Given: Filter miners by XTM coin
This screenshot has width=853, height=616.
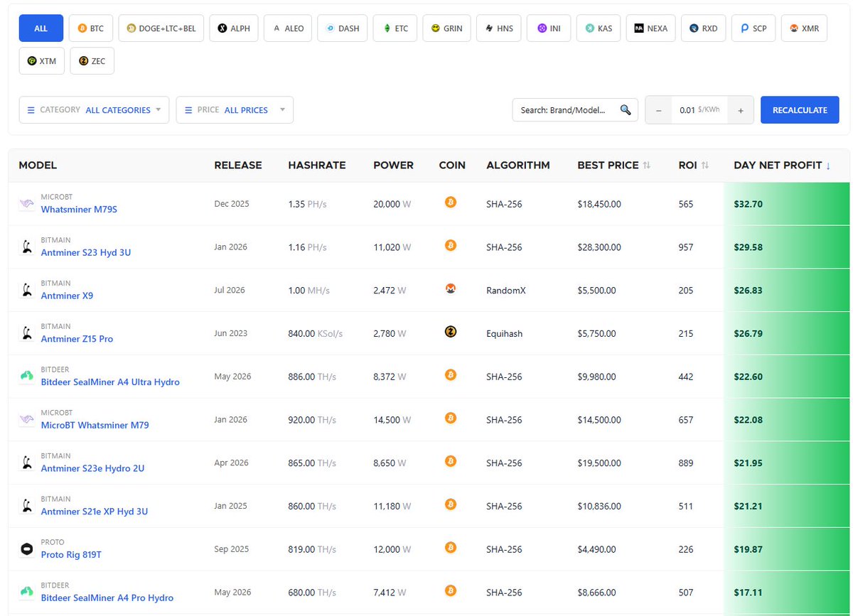Looking at the screenshot, I should (x=42, y=61).
